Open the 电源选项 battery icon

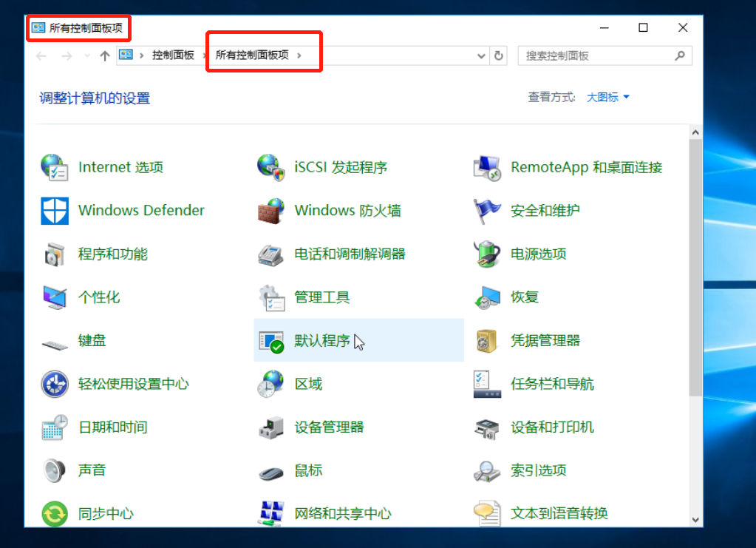487,254
